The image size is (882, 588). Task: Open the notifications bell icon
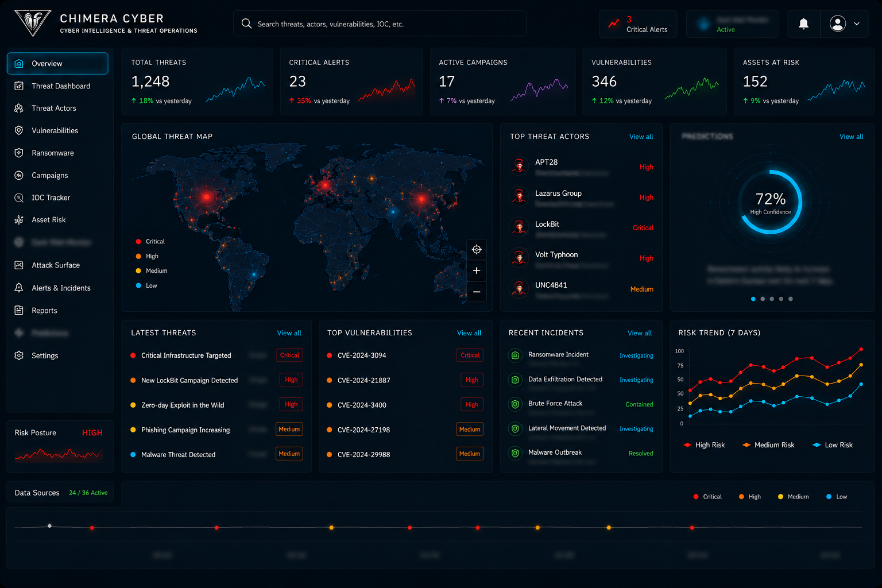click(x=803, y=24)
